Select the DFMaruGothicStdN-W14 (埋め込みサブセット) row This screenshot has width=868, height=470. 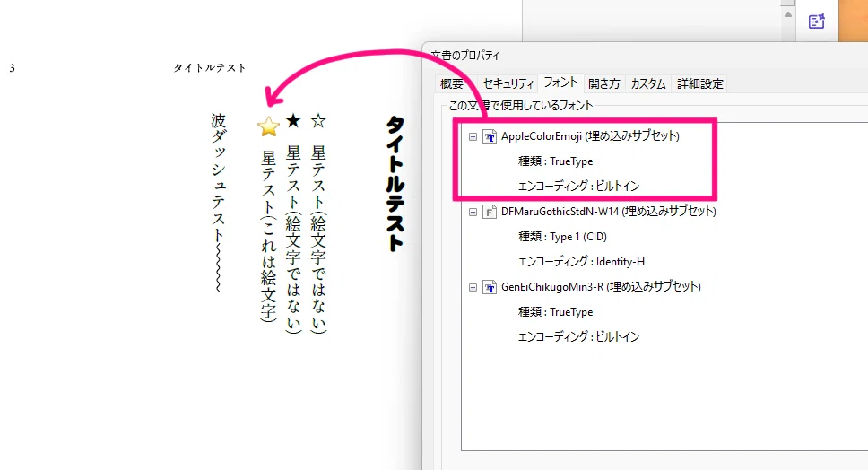(x=608, y=212)
